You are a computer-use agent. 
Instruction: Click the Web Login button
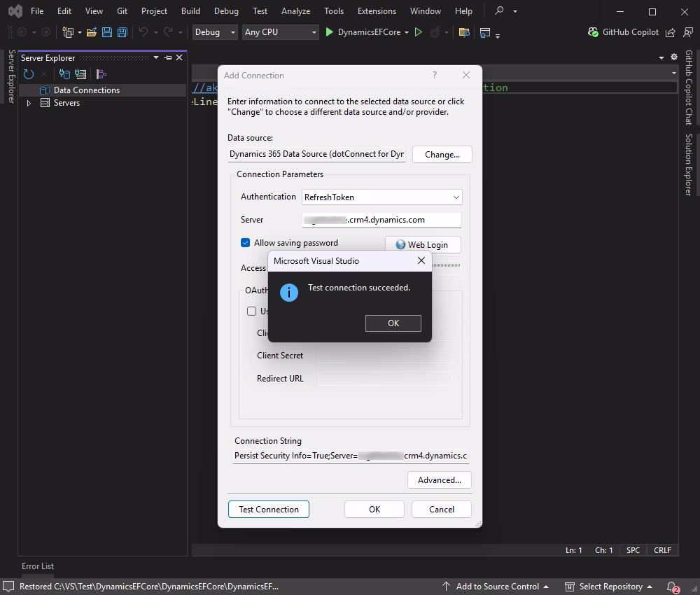[423, 244]
